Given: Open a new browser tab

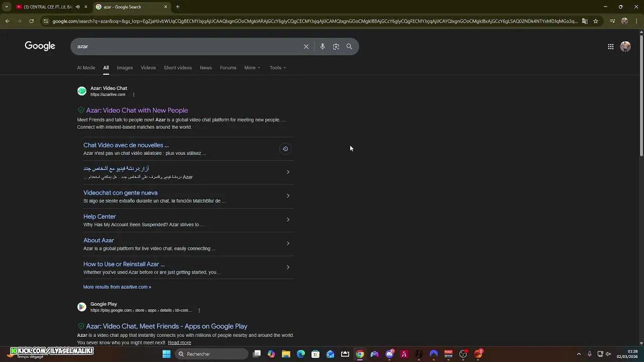Looking at the screenshot, I should (178, 7).
